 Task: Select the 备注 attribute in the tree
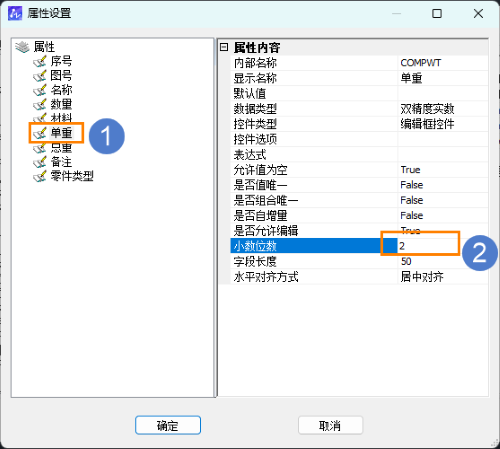pos(61,162)
